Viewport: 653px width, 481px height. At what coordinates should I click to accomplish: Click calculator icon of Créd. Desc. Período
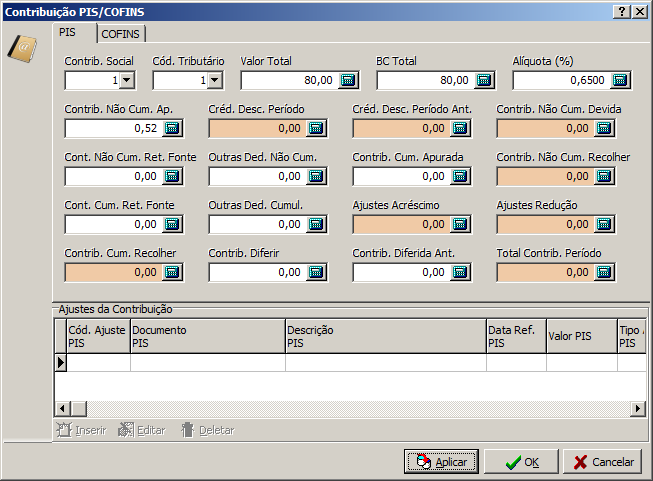point(316,128)
